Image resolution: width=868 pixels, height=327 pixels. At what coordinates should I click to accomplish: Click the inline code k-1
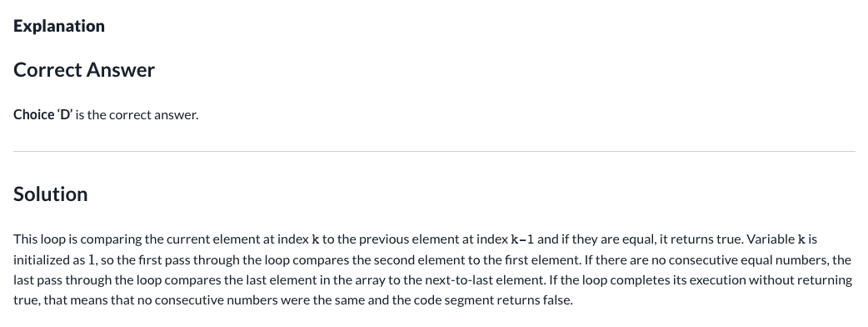point(522,239)
